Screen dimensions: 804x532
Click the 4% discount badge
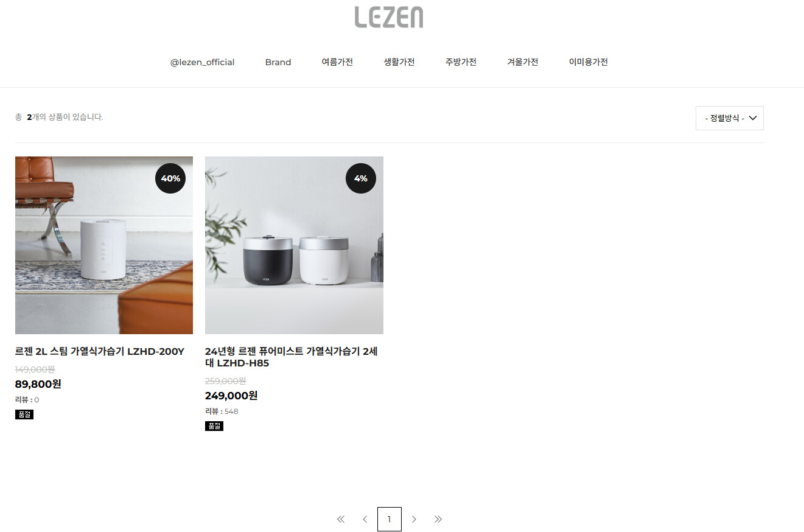click(361, 178)
